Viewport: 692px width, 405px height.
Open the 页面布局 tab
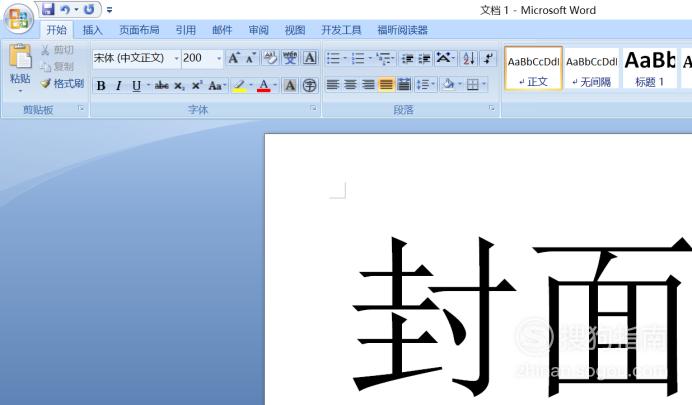pos(139,30)
